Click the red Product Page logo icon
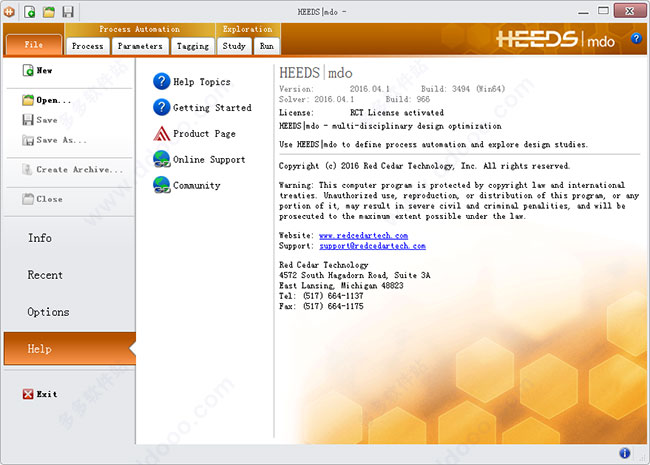Screen dimensions: 650x465 point(162,133)
